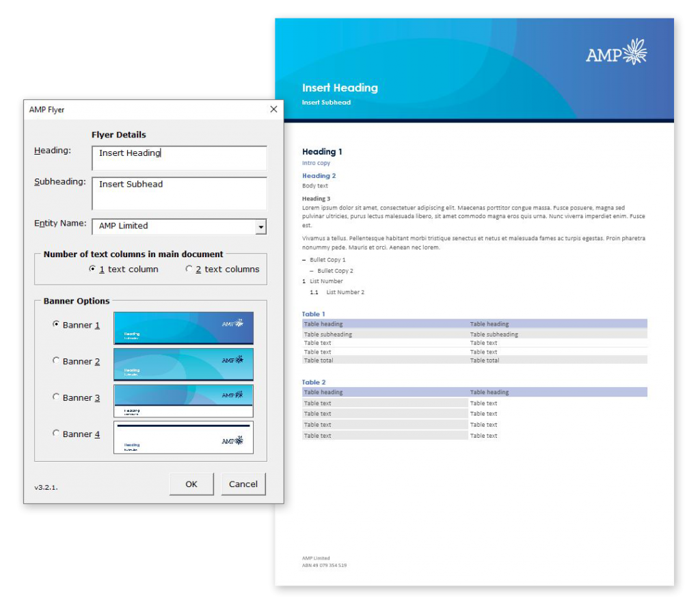The width and height of the screenshot is (700, 604).
Task: Click the AMP logo on Banner 4 preview
Action: click(x=232, y=442)
